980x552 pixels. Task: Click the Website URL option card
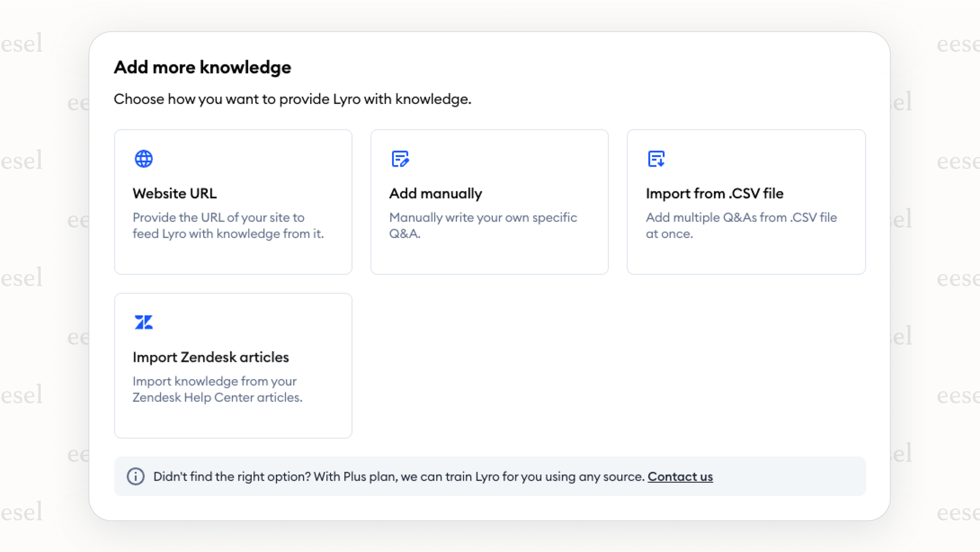click(233, 201)
